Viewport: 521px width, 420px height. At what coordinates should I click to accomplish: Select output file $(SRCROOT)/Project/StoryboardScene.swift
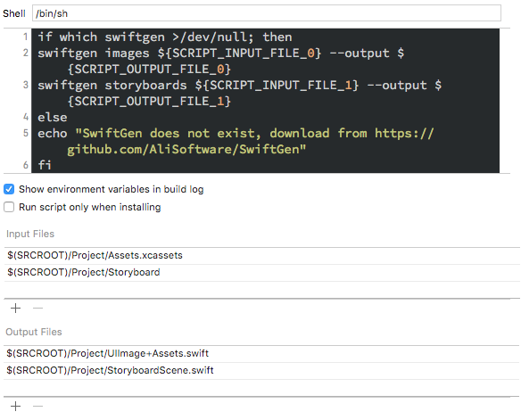click(261, 370)
